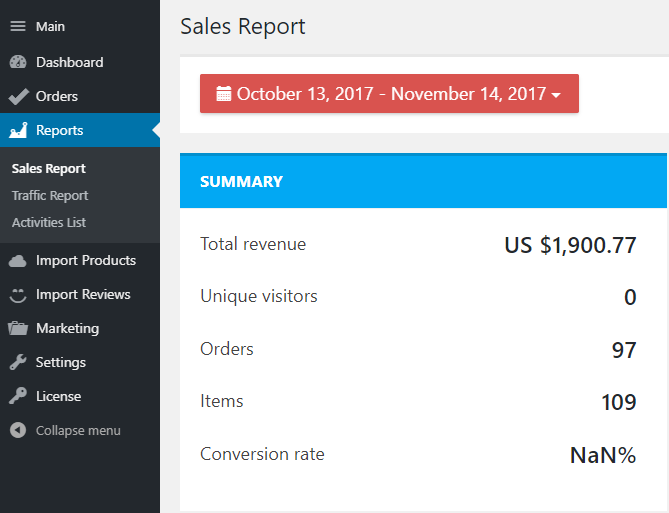Click the Marketing folder icon

[x=18, y=329]
